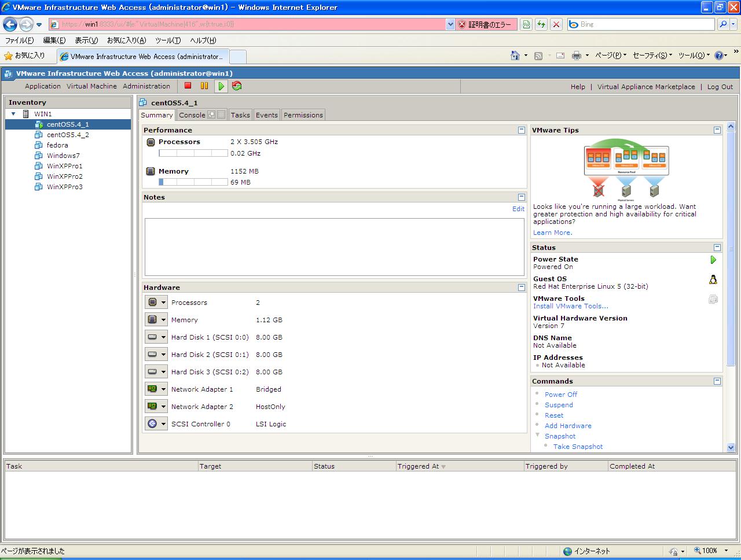Click the Memory hardware chip icon
This screenshot has width=741, height=560.
[x=152, y=319]
